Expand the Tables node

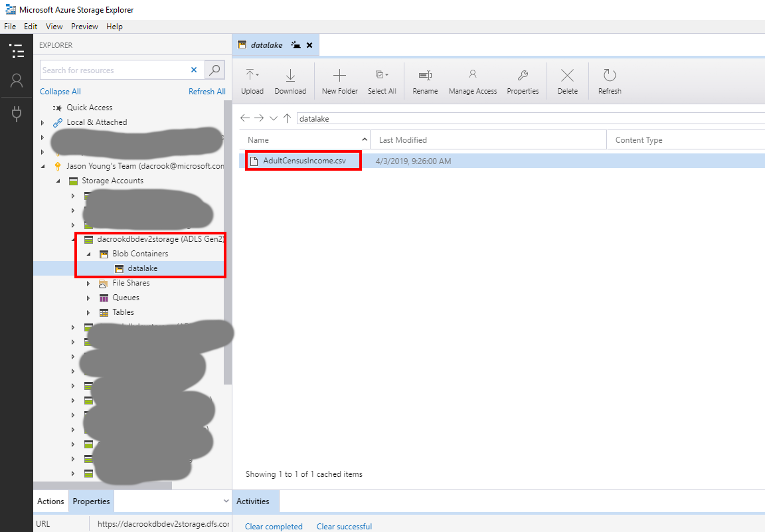(x=88, y=313)
